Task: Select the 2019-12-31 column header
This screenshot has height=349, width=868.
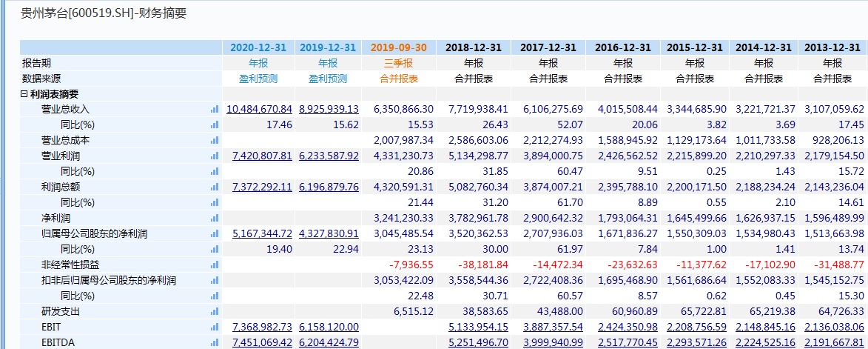Action: 329,47
